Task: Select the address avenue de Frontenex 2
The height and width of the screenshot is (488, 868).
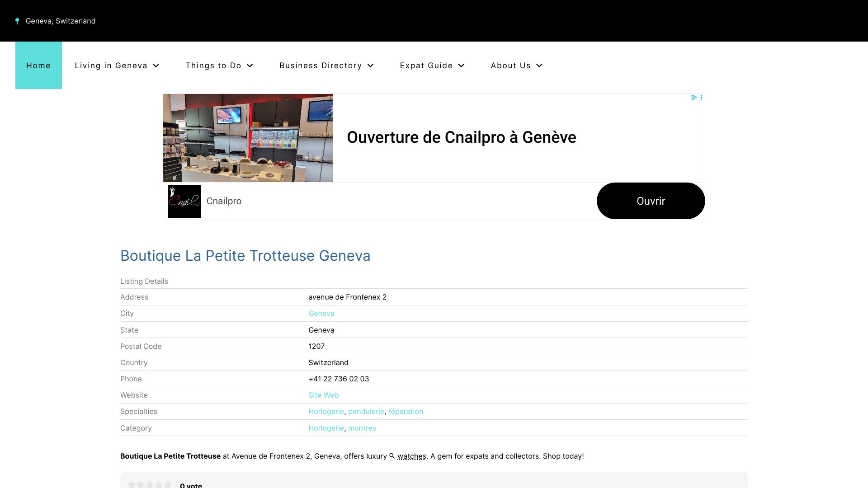Action: [x=347, y=297]
